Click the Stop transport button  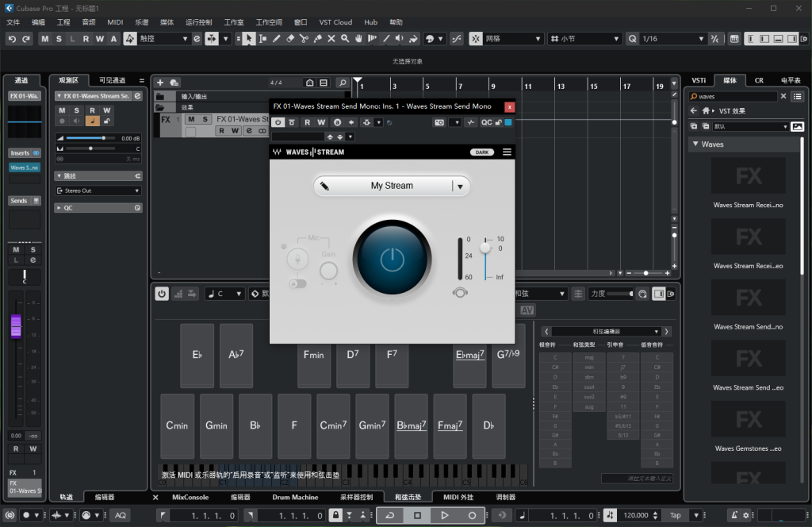417,515
